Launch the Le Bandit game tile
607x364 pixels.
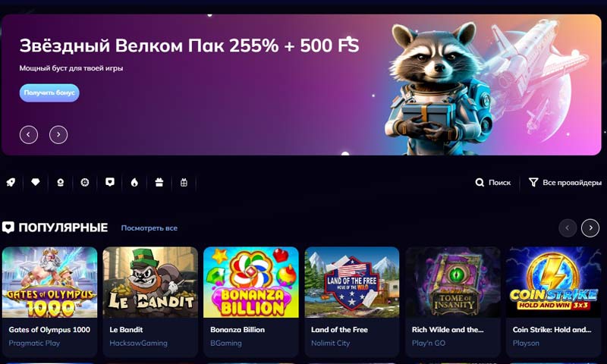click(150, 302)
